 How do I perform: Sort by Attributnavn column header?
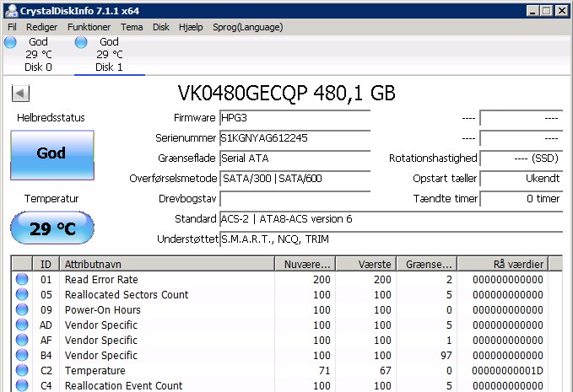(x=166, y=264)
